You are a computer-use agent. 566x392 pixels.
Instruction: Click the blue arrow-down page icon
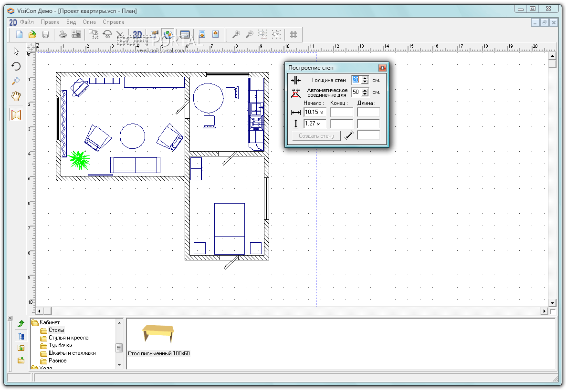[202, 34]
